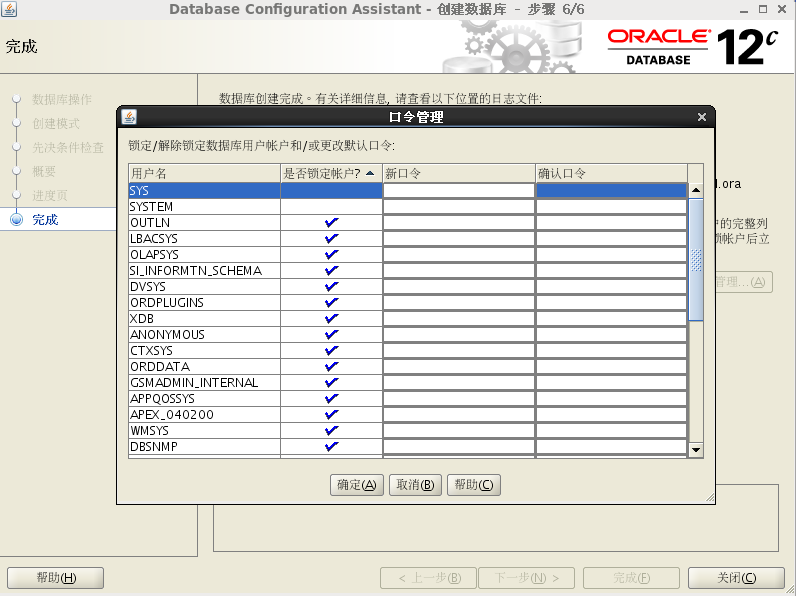The image size is (796, 596).
Task: Click new password field for OUTLN
Action: point(459,222)
